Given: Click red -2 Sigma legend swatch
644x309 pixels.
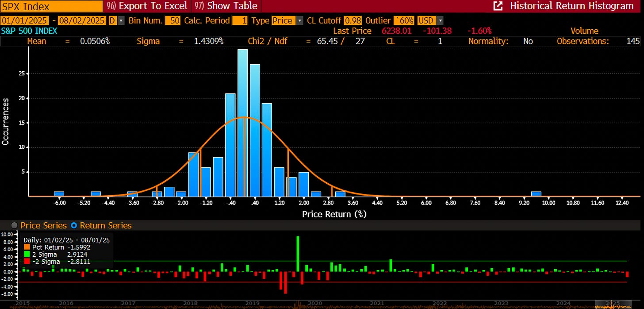Looking at the screenshot, I should (x=27, y=262).
